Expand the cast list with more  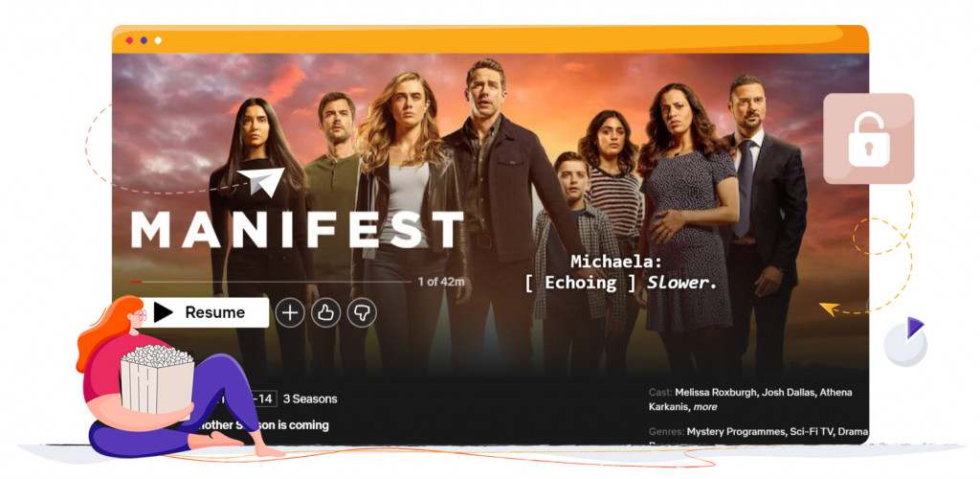click(705, 407)
